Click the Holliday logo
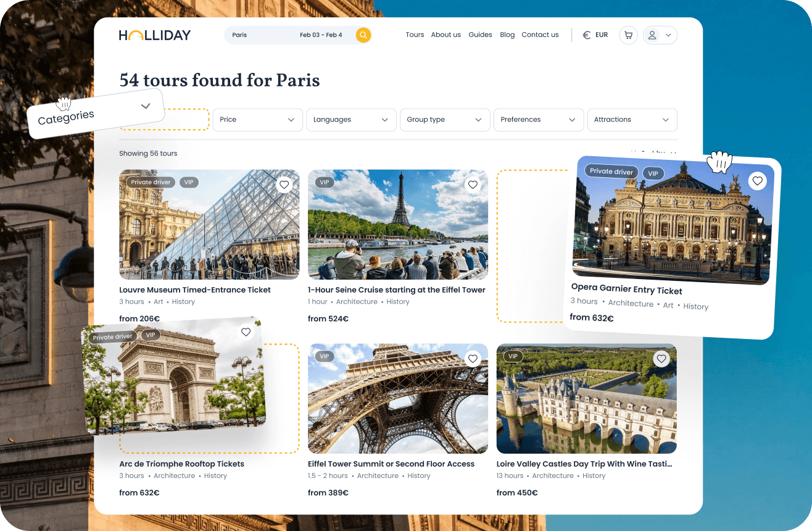This screenshot has height=531, width=812. 155,35
